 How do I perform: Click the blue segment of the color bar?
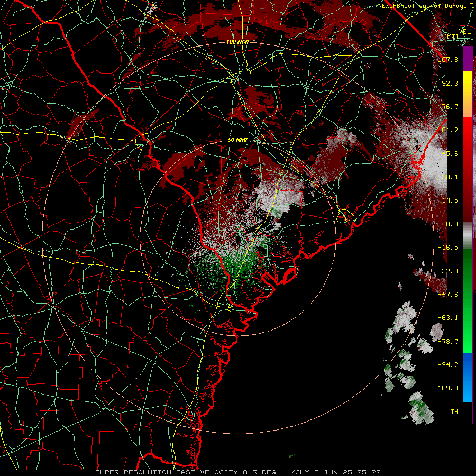coord(467,377)
